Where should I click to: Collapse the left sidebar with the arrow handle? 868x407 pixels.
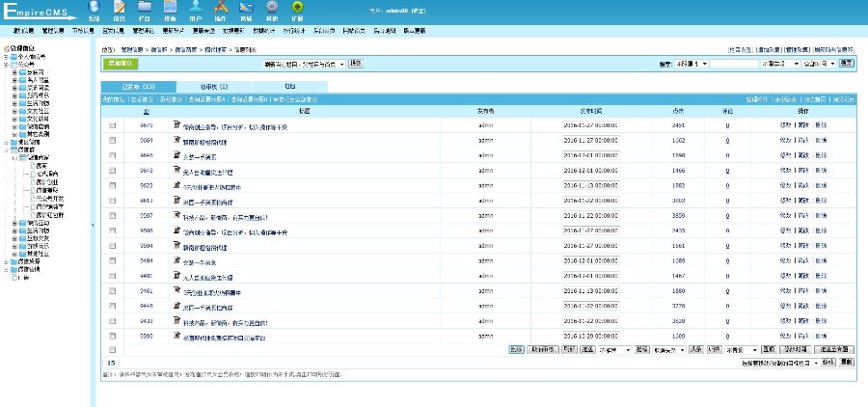[x=93, y=225]
